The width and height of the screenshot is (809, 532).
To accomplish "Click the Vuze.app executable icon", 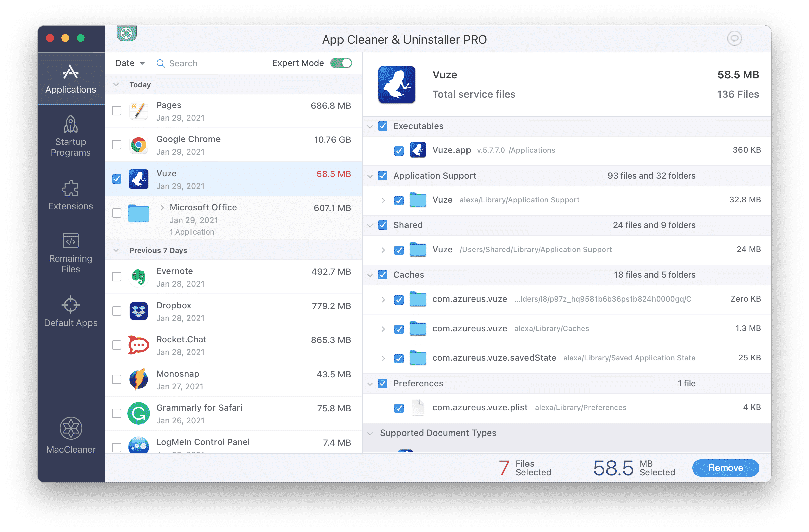I will click(417, 150).
